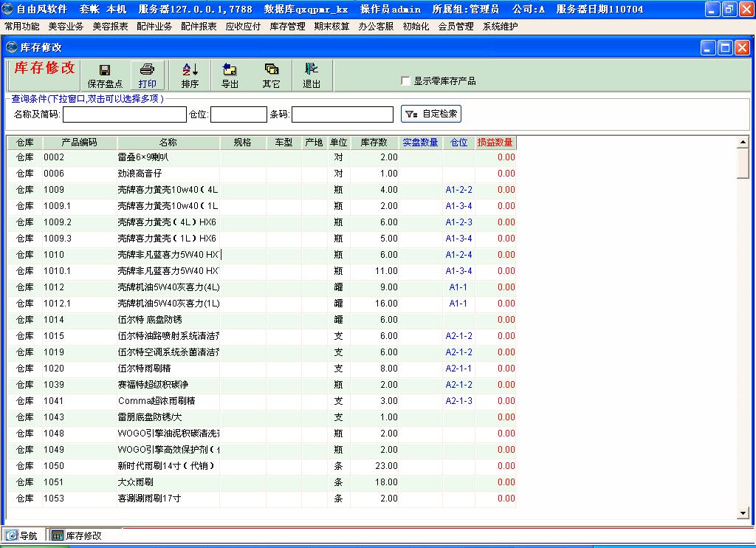The image size is (756, 548).
Task: Open the 美容报表 menu
Action: (111, 27)
